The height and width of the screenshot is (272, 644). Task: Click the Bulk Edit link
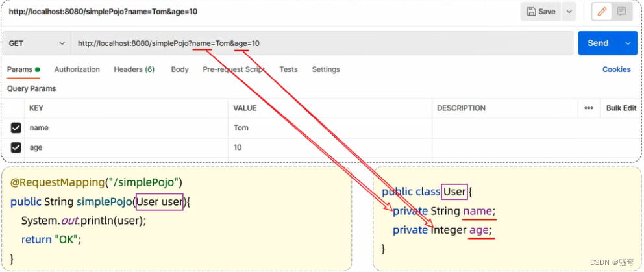click(621, 108)
